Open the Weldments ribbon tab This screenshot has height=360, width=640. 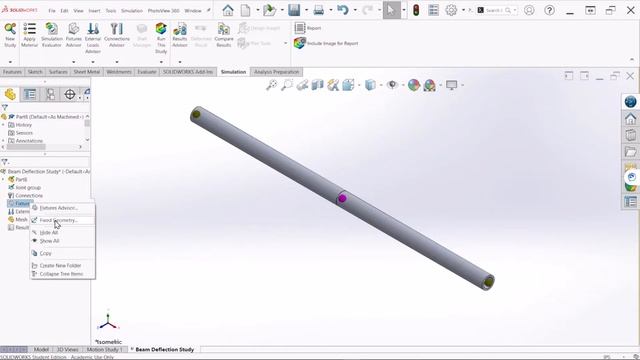(x=119, y=72)
